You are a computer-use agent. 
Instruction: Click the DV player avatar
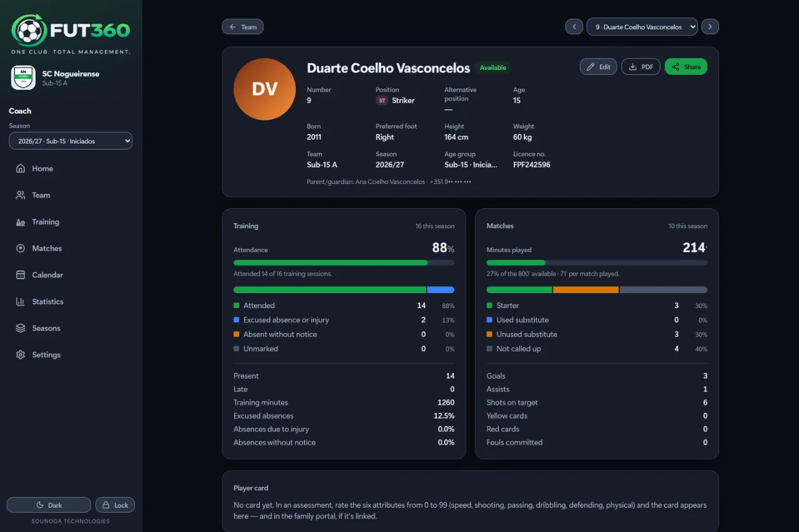pyautogui.click(x=265, y=89)
